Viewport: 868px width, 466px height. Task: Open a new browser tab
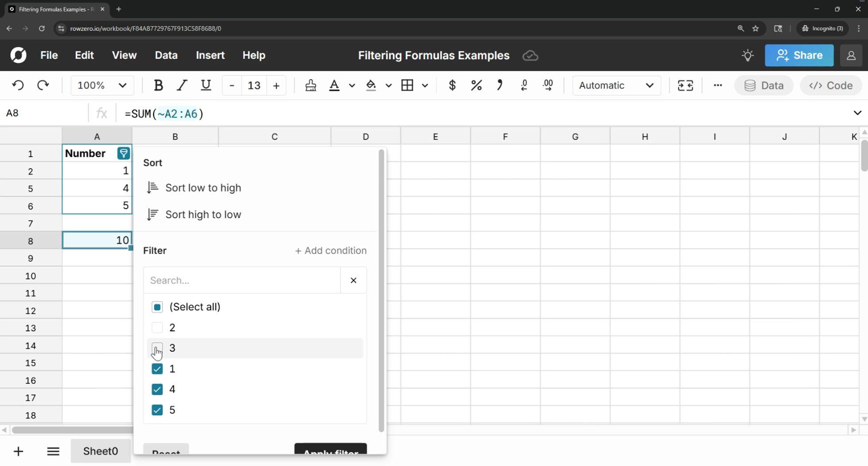click(x=119, y=9)
